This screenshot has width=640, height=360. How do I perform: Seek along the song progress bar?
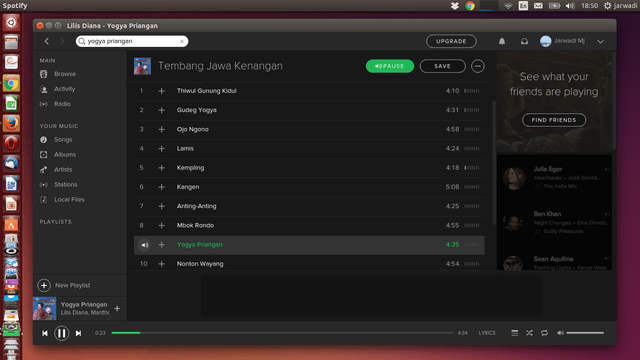point(282,333)
